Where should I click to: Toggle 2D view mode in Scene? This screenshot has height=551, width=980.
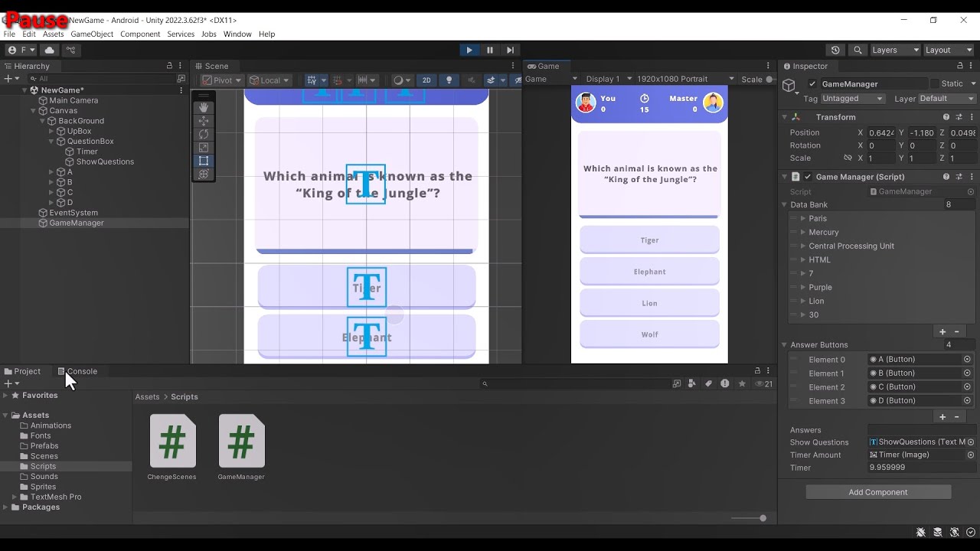(426, 80)
